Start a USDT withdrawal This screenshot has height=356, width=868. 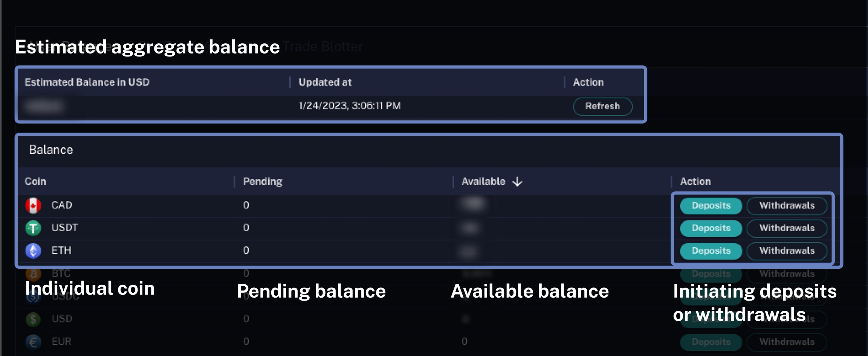point(787,228)
